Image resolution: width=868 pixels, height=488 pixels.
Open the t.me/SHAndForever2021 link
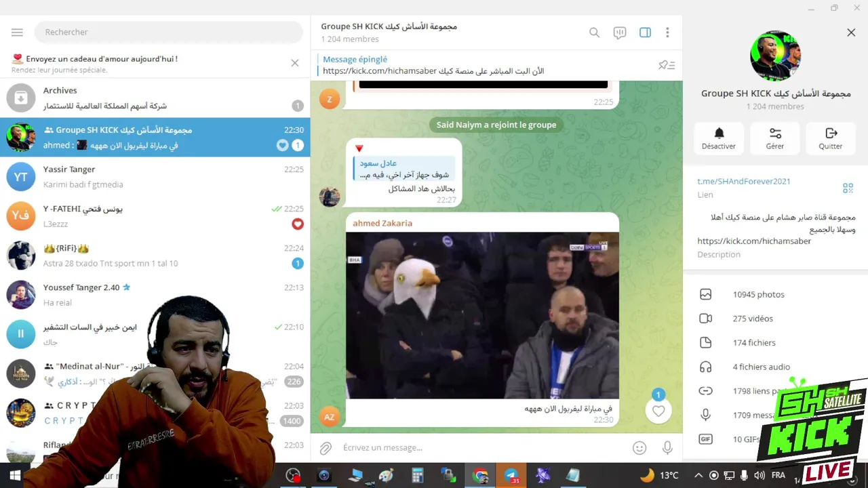coord(744,181)
